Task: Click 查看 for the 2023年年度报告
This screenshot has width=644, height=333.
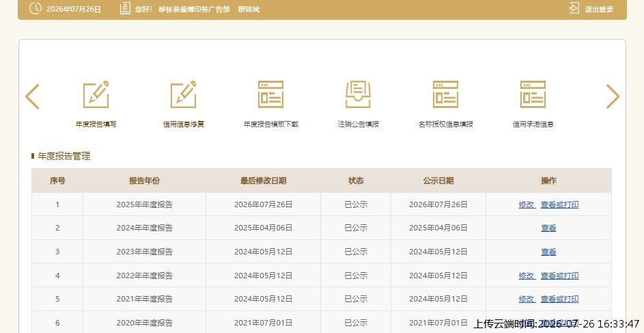Action: coord(548,252)
